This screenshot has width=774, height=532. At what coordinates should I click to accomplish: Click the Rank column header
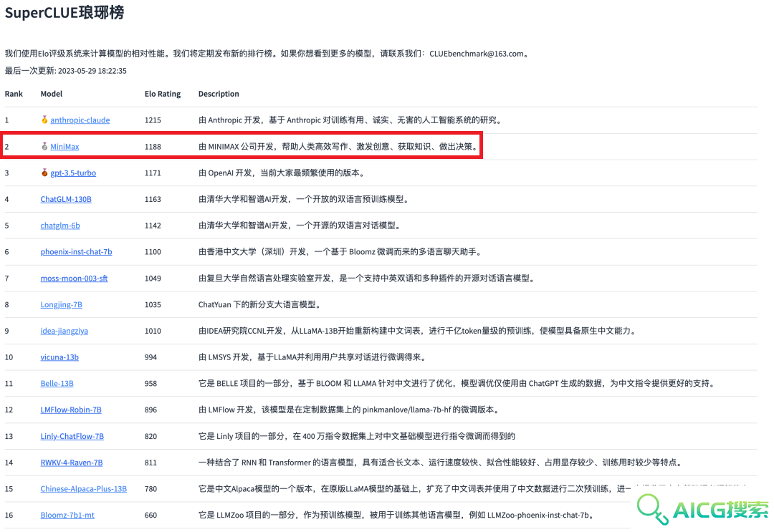point(14,94)
